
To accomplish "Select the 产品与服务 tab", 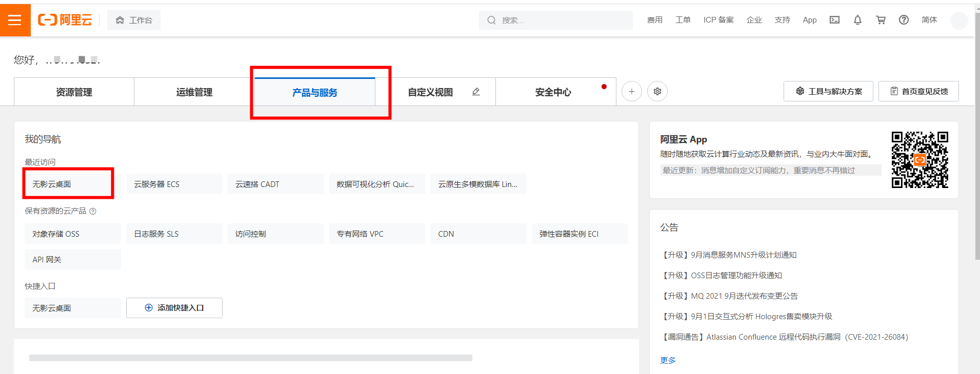I will 315,92.
